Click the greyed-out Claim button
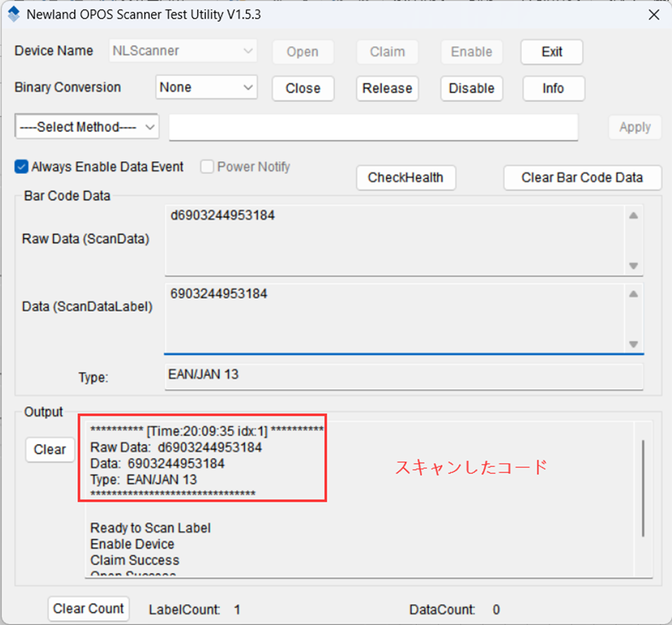672x625 pixels. click(x=387, y=52)
